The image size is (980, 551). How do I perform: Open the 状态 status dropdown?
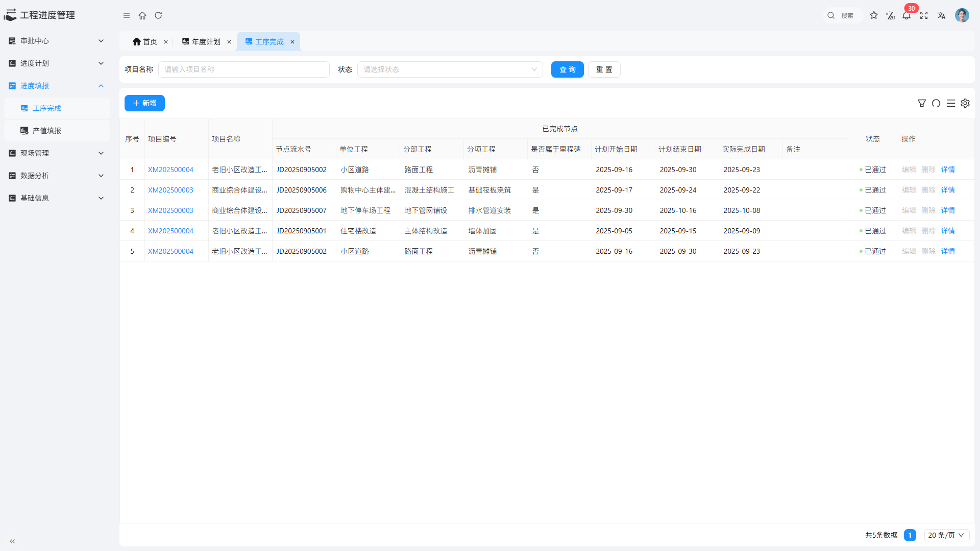(x=450, y=69)
